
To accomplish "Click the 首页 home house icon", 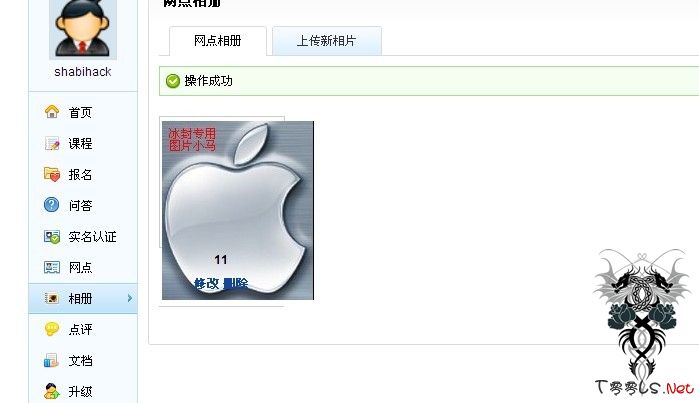I will (x=52, y=111).
